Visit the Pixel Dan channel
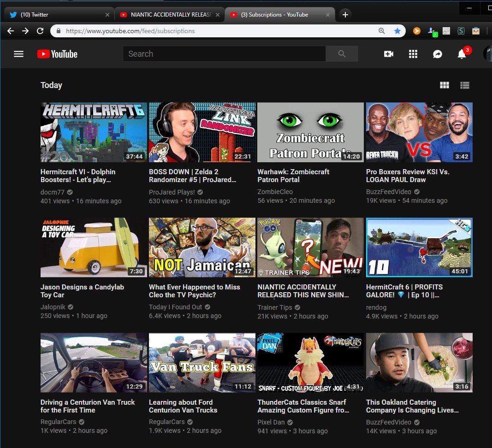This screenshot has height=448, width=492. click(x=271, y=422)
